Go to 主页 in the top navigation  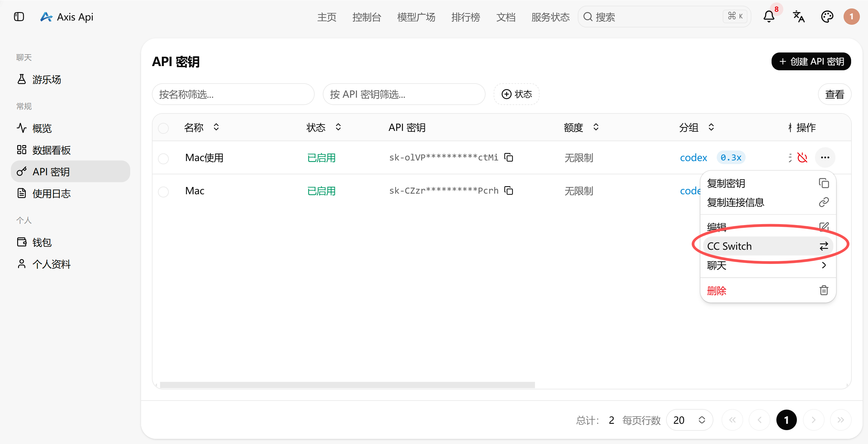pyautogui.click(x=326, y=17)
